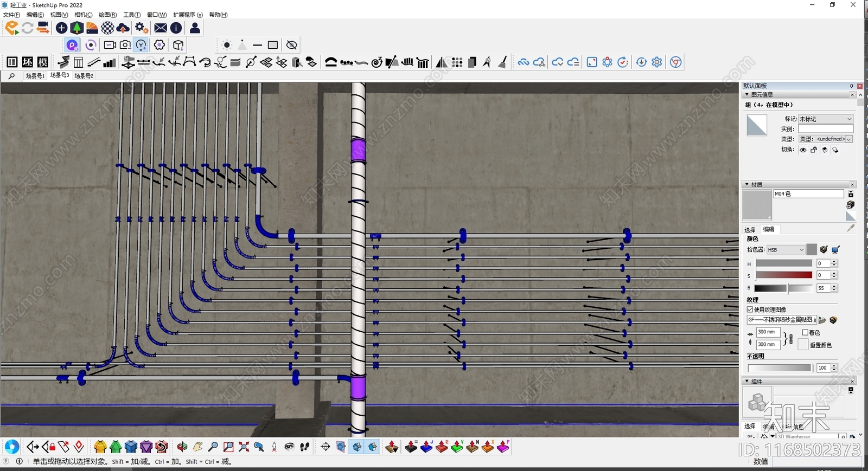Toggle the crossed-out eye hide icon

tap(291, 45)
